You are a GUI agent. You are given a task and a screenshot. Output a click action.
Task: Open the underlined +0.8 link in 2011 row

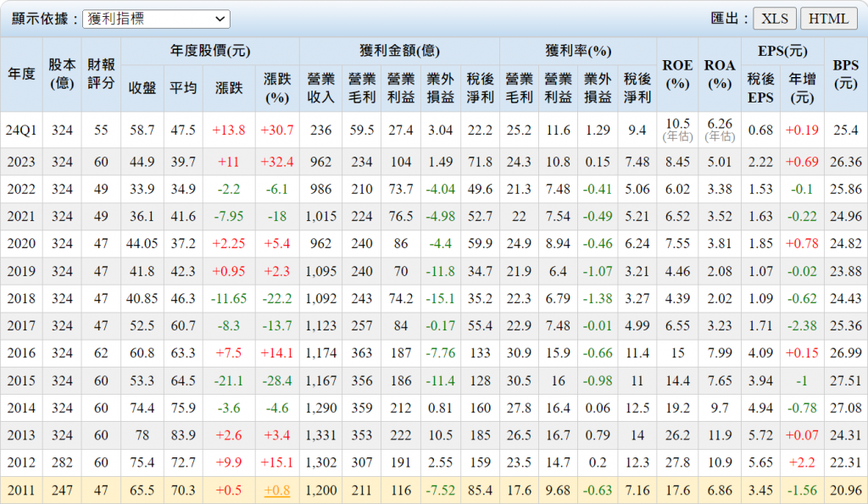278,488
